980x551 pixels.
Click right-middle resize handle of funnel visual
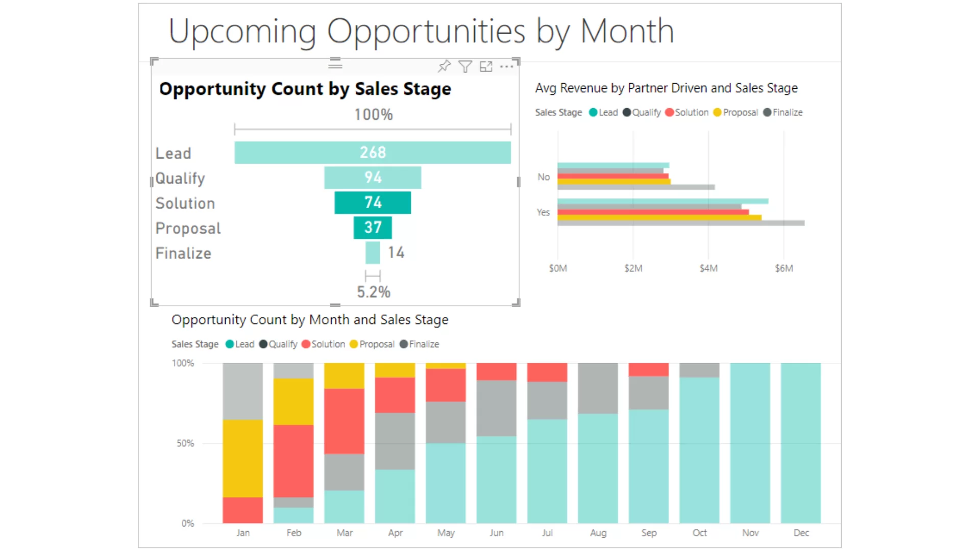point(519,182)
